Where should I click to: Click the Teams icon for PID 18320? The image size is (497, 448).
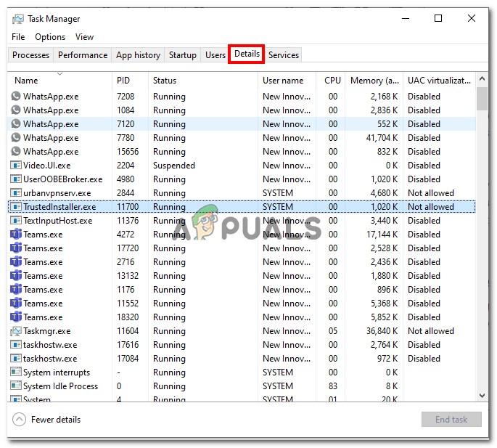(x=16, y=317)
